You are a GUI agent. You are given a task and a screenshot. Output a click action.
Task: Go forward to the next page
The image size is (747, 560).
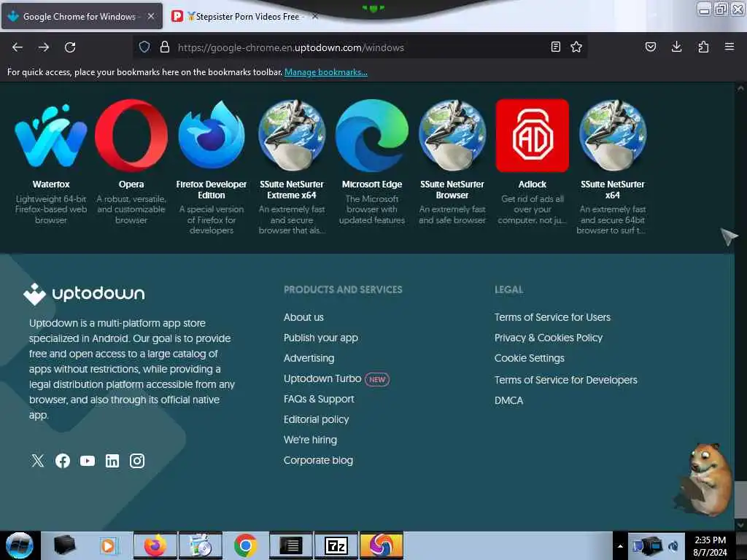click(44, 47)
